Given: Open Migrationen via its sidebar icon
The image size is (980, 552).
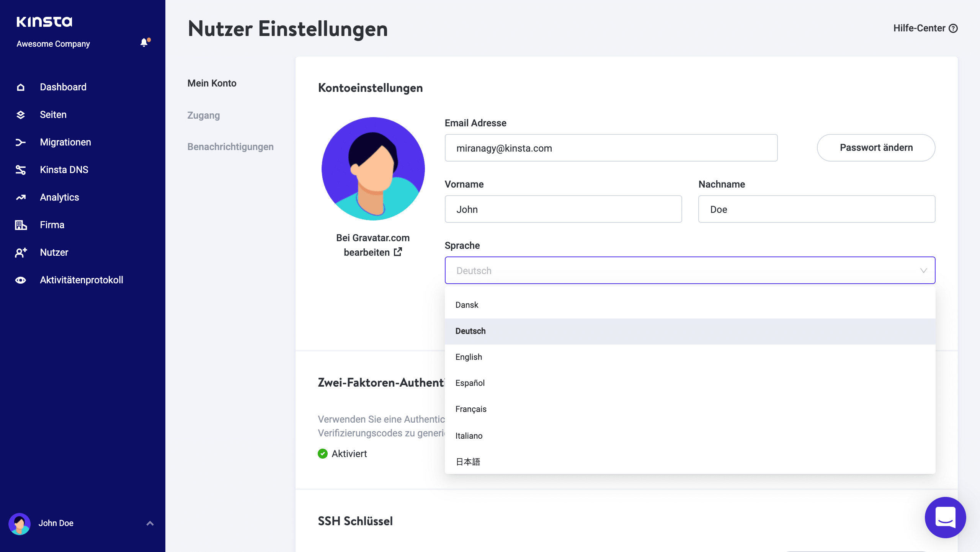Looking at the screenshot, I should pos(20,142).
